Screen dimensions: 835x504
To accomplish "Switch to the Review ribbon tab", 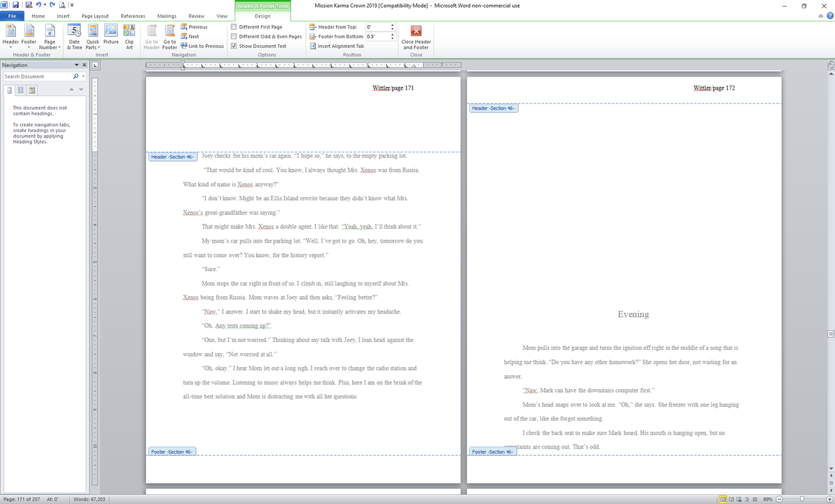I will point(196,16).
